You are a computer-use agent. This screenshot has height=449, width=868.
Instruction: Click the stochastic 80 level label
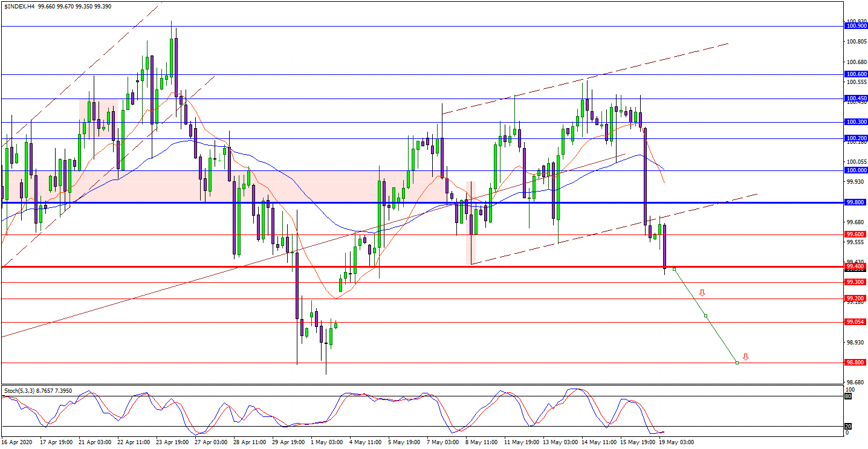pos(849,396)
